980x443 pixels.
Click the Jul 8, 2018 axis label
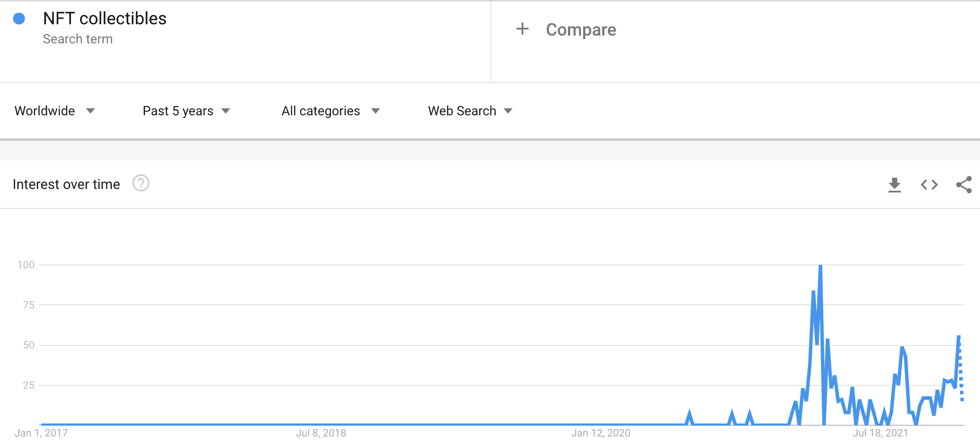[x=321, y=433]
